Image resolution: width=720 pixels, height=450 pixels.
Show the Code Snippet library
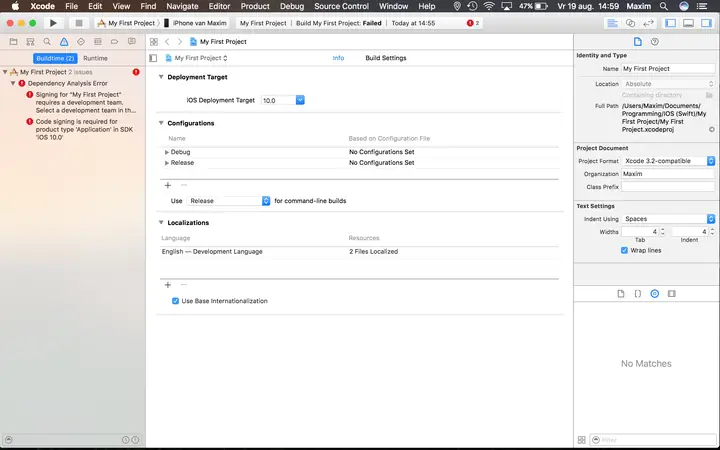point(638,294)
